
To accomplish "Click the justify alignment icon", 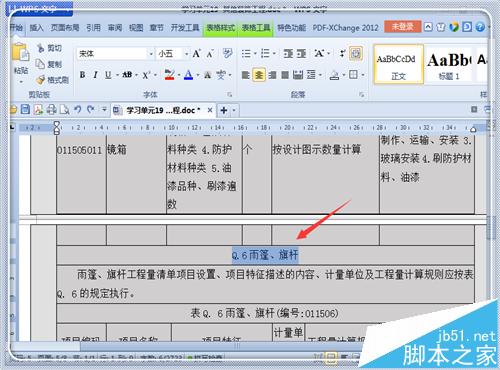I will tap(285, 75).
